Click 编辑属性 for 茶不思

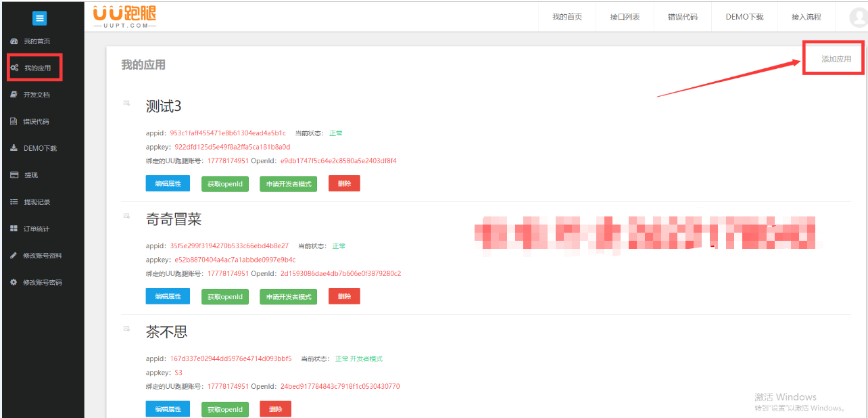168,409
